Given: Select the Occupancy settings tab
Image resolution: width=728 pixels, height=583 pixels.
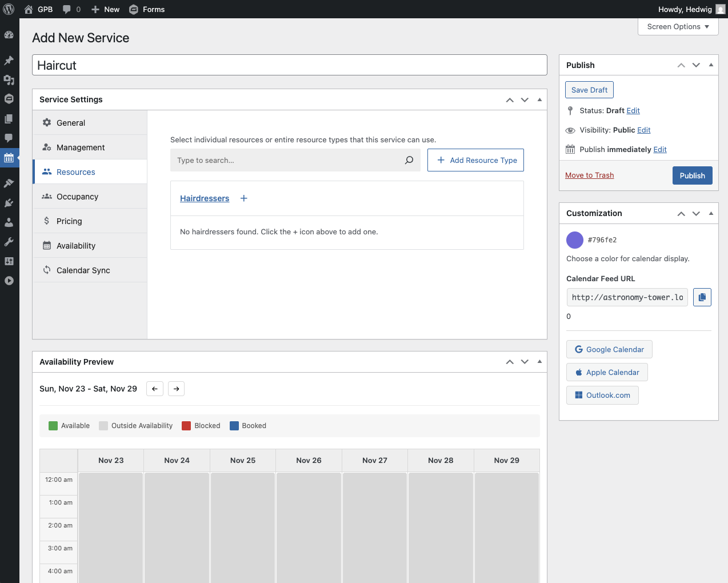Looking at the screenshot, I should point(77,197).
